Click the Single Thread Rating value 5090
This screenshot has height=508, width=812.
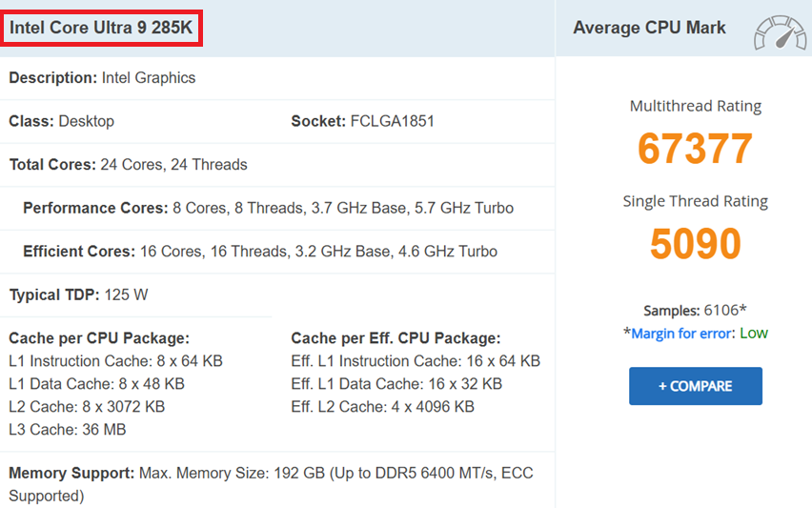tap(695, 244)
